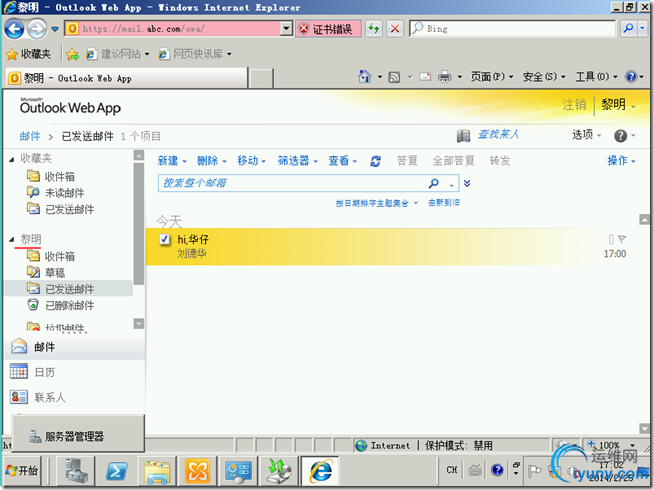Open the 删除 dropdown menu
The width and height of the screenshot is (654, 490).
(211, 161)
